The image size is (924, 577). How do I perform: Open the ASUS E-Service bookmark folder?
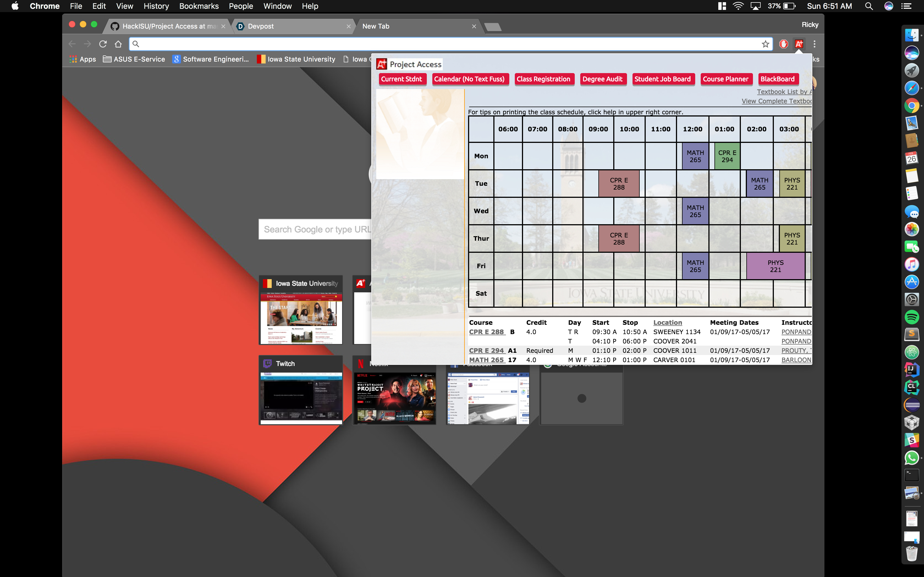(x=134, y=59)
